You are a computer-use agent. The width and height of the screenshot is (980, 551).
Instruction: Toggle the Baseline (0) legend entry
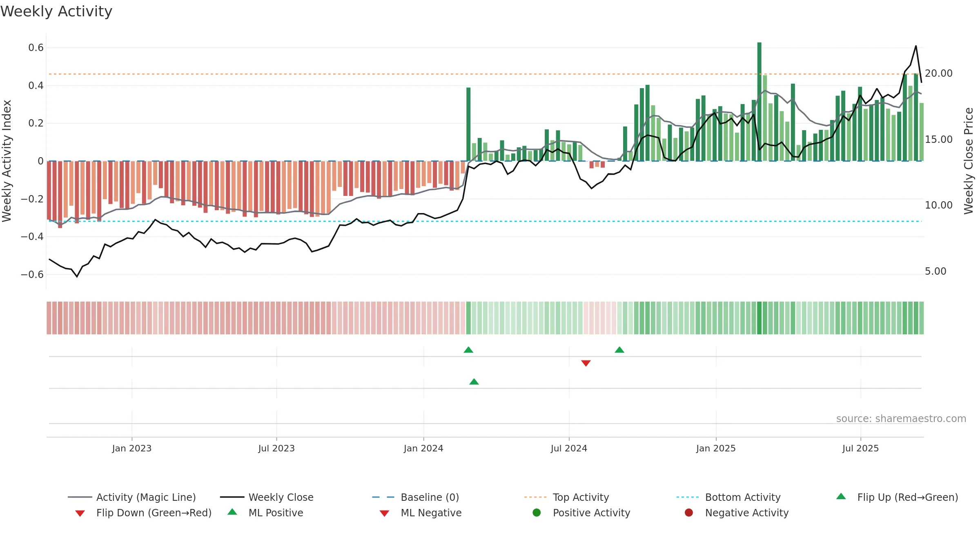[x=416, y=497]
